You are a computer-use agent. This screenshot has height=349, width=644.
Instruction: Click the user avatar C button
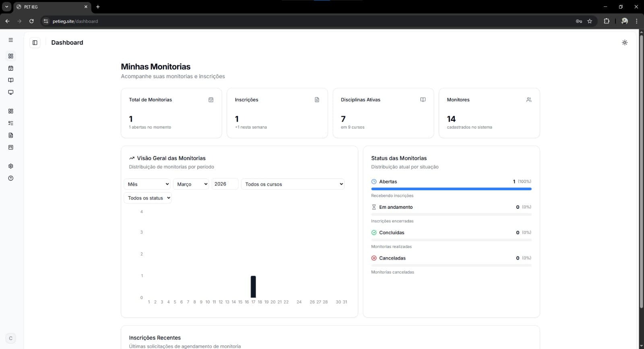coord(11,338)
